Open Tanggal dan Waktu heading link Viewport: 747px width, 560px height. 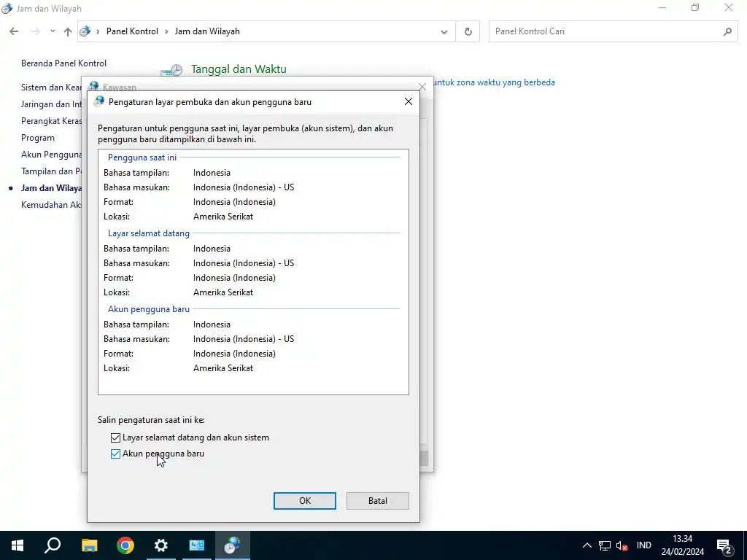(x=239, y=69)
